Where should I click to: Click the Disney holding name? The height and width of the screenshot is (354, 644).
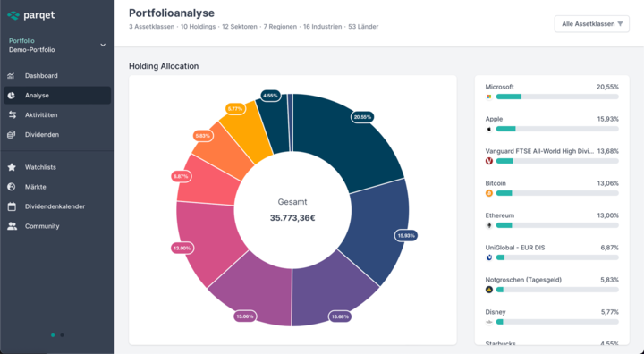pyautogui.click(x=496, y=312)
